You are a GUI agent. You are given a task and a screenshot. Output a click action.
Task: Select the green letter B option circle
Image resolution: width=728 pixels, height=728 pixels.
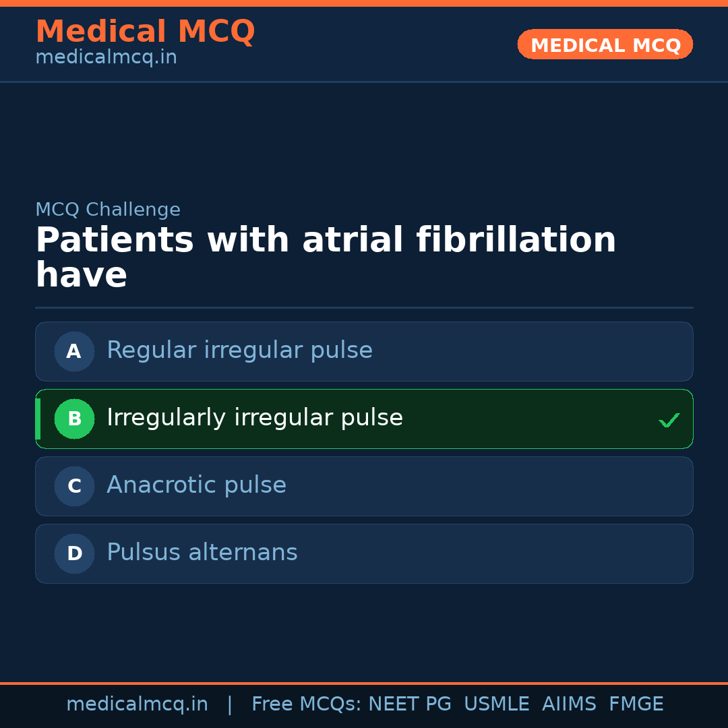(x=74, y=419)
